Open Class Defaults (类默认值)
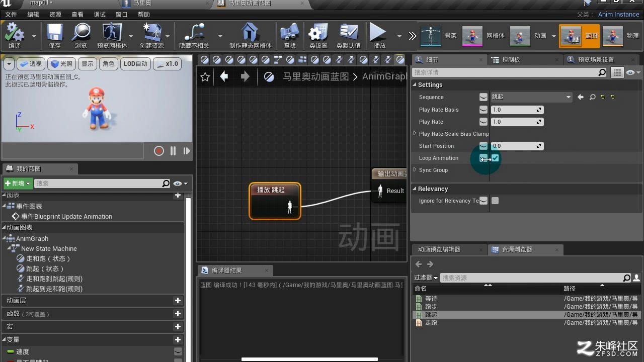The height and width of the screenshot is (362, 644). coord(349,36)
